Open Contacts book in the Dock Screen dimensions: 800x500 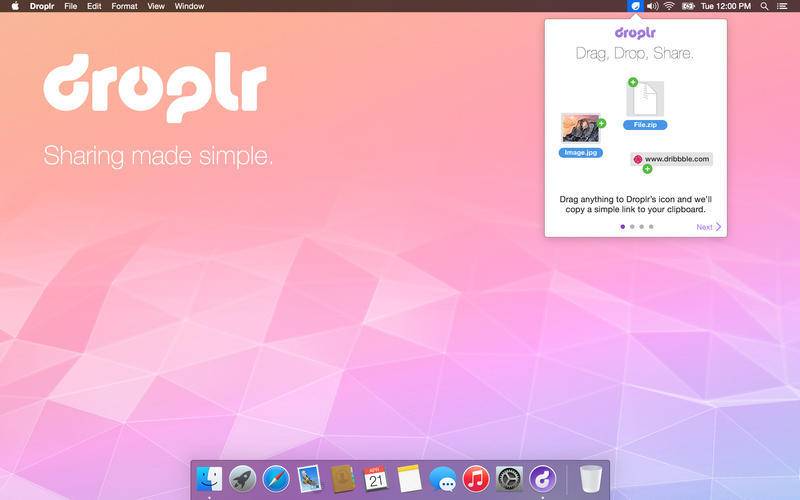point(342,479)
